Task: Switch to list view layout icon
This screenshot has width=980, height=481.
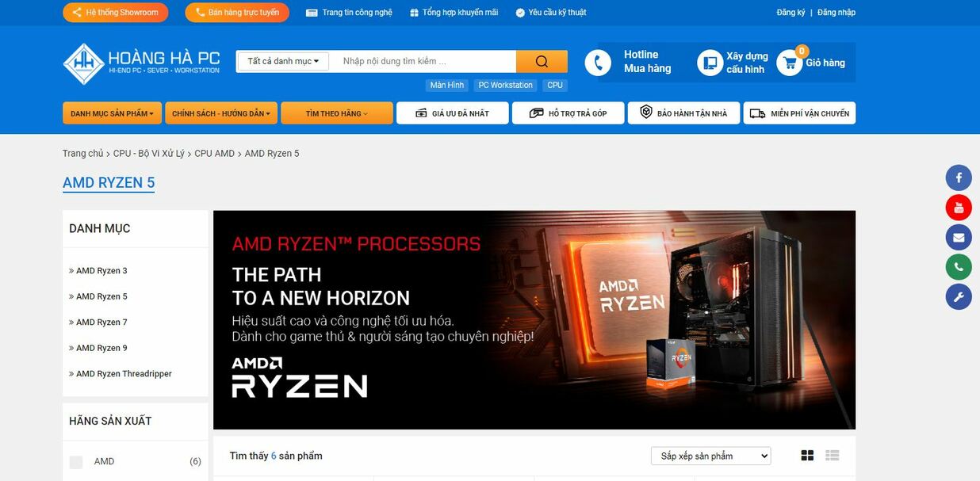Action: tap(832, 456)
